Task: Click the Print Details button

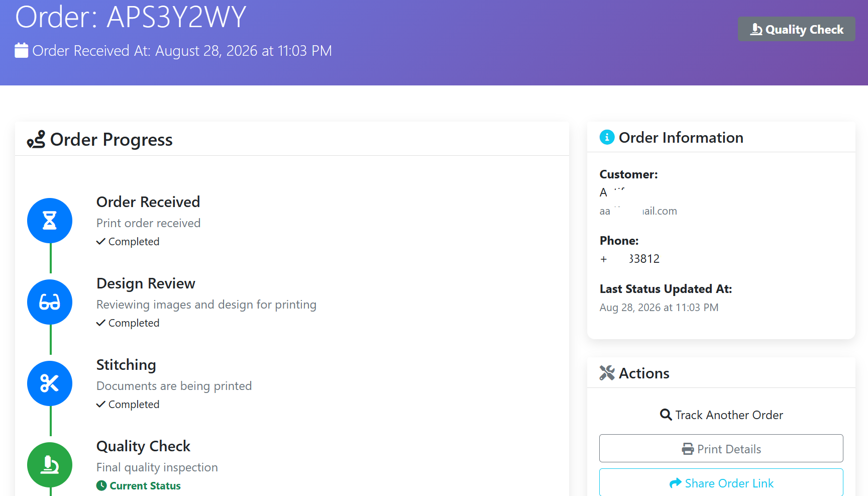Action: pyautogui.click(x=721, y=448)
